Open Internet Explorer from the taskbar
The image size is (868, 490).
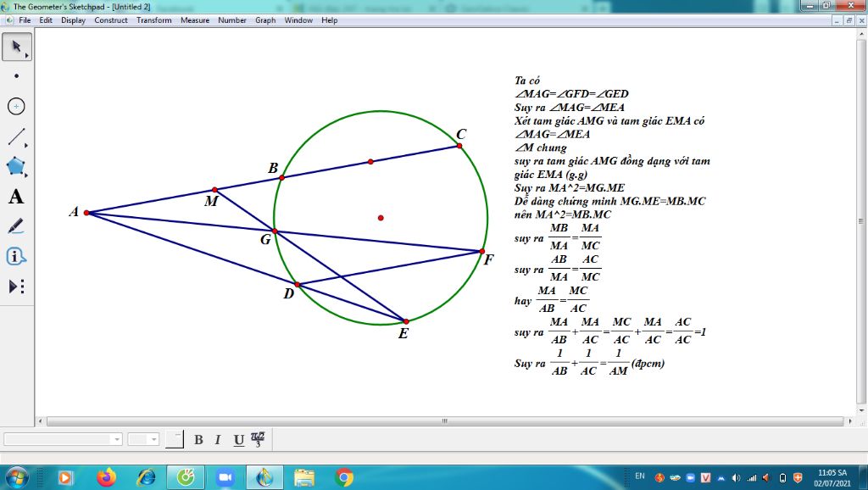click(x=146, y=477)
